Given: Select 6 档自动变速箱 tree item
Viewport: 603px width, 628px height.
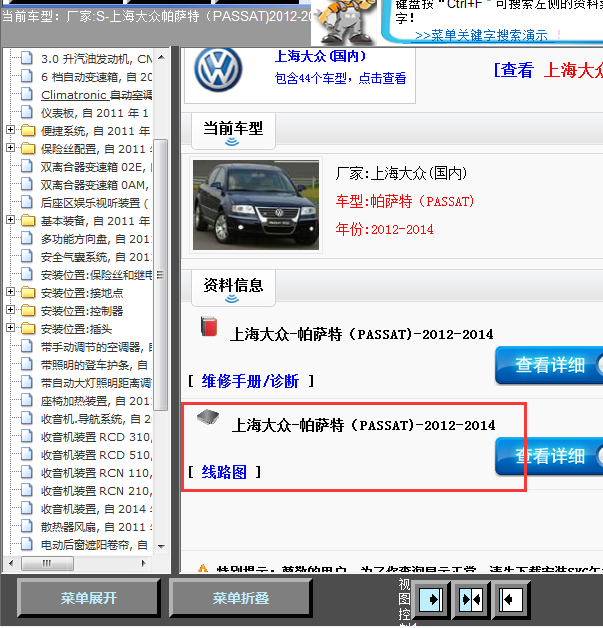Looking at the screenshot, I should pyautogui.click(x=96, y=77).
